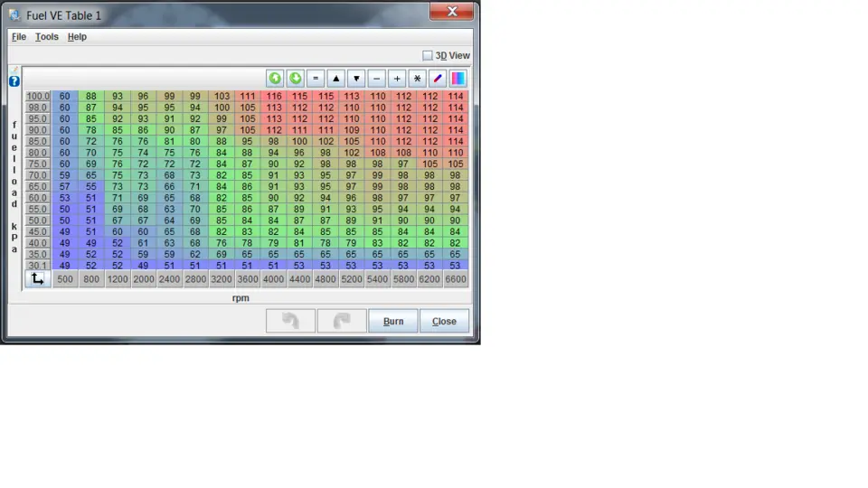The image size is (868, 488).
Task: Select the 4000 rpm axis bin
Action: coord(273,279)
